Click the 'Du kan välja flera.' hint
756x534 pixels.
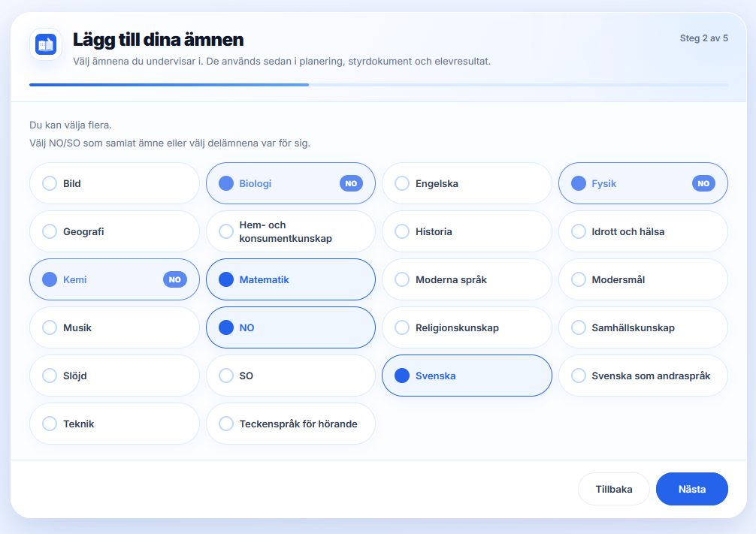click(71, 125)
